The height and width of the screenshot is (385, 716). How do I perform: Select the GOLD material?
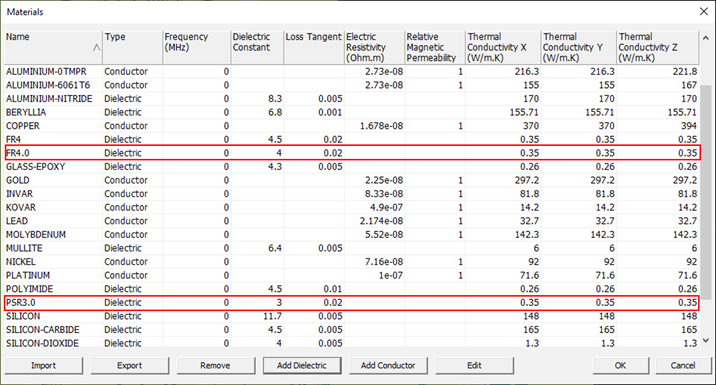352,180
